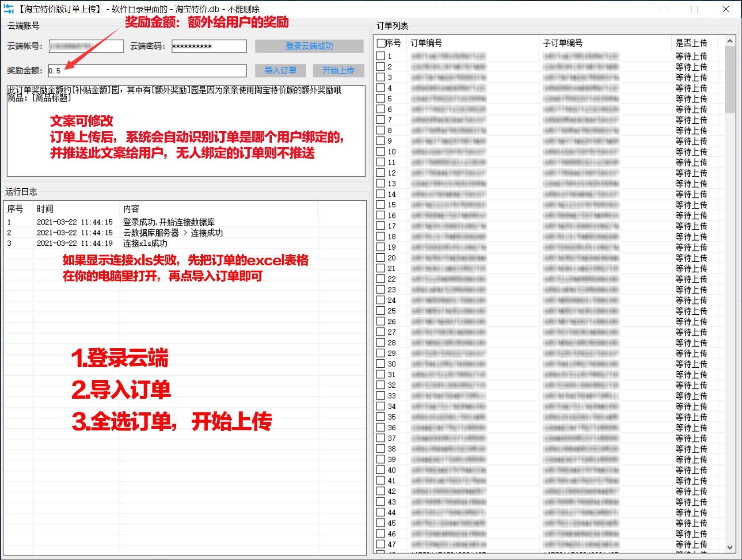
Task: Tick the checkbox for order row 41
Action: (x=381, y=480)
